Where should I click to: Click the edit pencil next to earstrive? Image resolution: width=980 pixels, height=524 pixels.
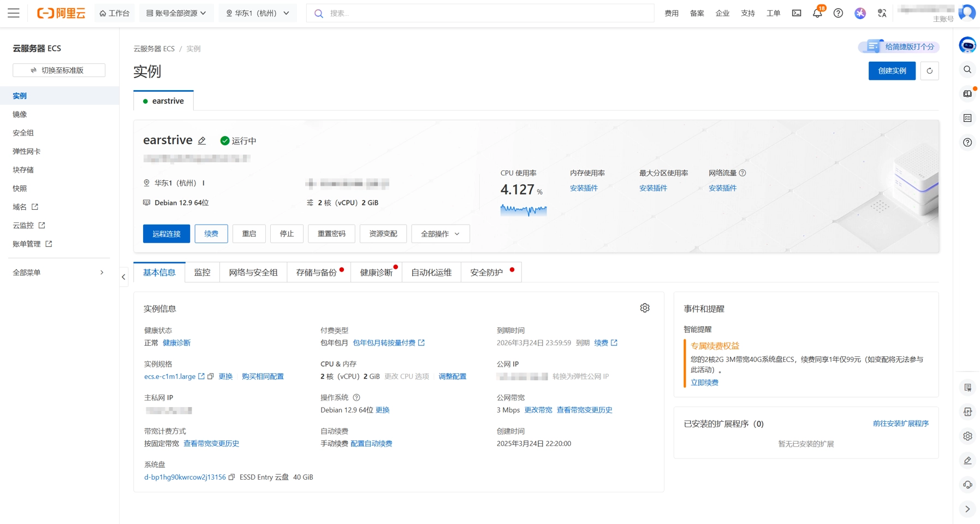[202, 141]
